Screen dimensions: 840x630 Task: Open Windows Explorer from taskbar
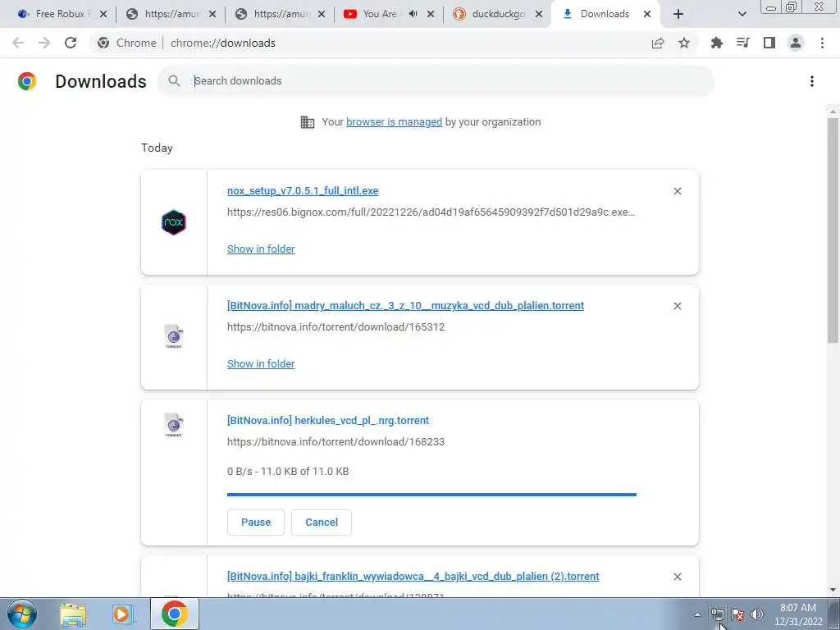pos(73,614)
